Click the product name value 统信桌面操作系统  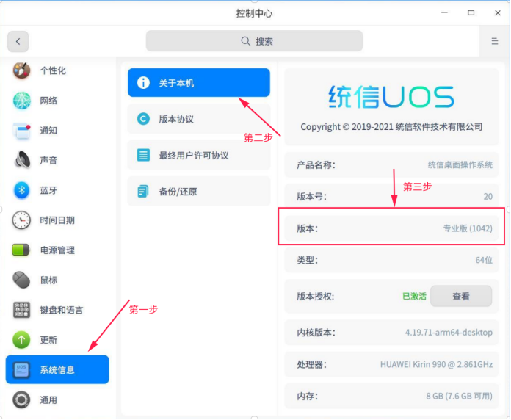(460, 165)
